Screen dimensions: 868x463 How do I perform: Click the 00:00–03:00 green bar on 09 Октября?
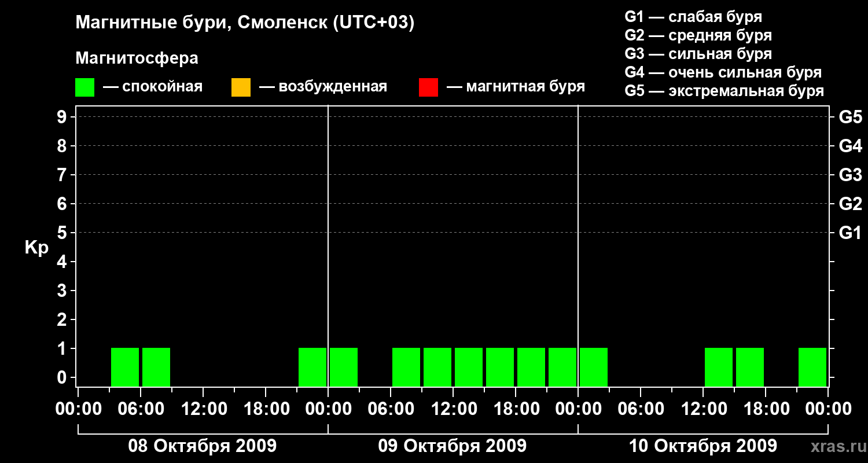pos(344,367)
